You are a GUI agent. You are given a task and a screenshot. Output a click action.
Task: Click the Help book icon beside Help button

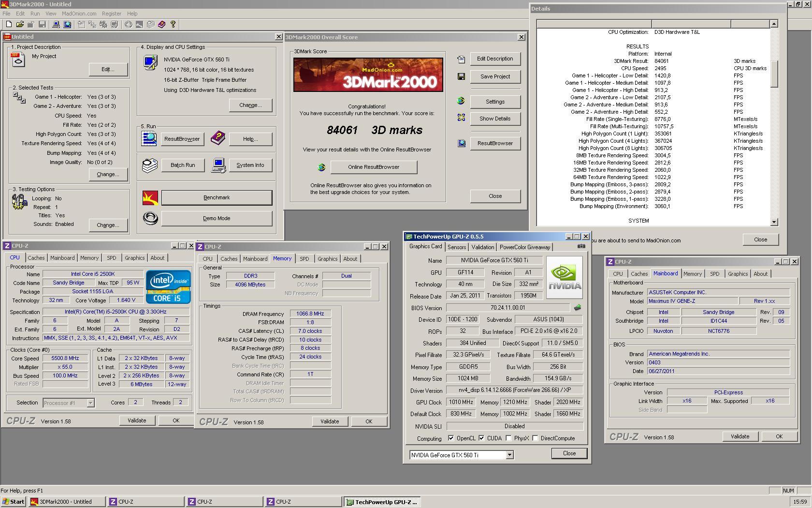(218, 138)
